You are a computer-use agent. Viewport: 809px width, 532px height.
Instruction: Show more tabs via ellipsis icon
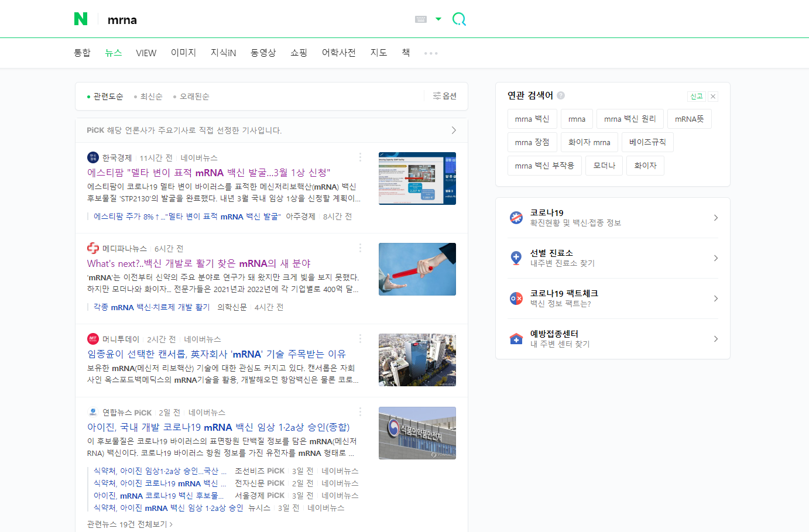coord(431,53)
